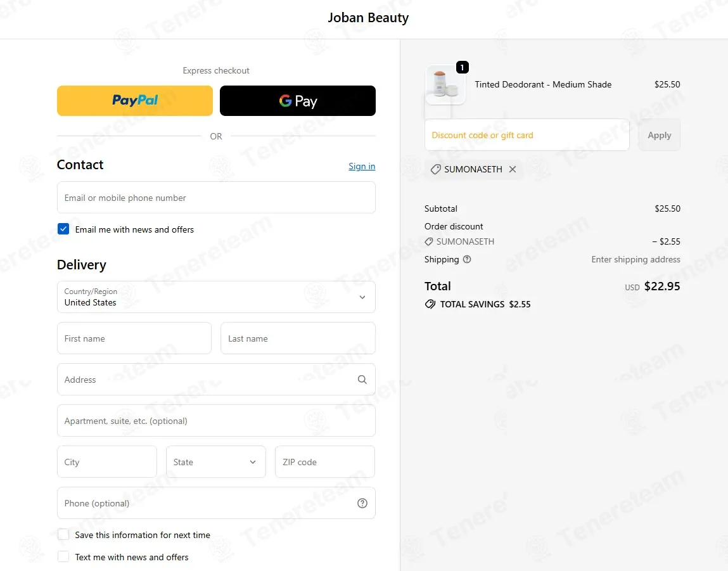The width and height of the screenshot is (728, 571).
Task: Click the Contact heading
Action: [80, 165]
